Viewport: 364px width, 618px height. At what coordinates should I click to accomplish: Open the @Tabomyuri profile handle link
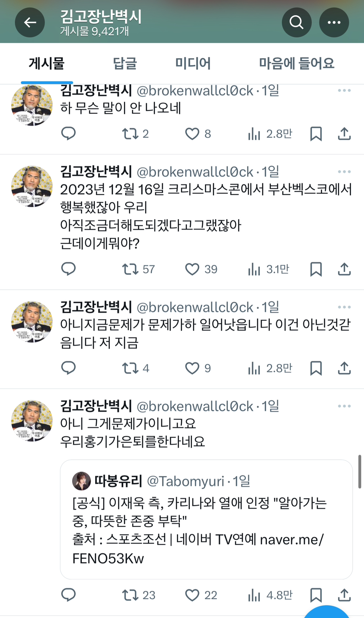click(186, 481)
